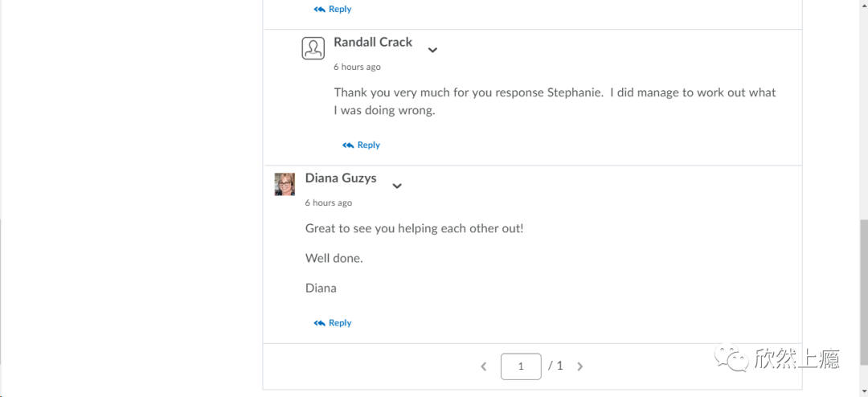Open Randall Crack's default profile avatar icon

point(313,48)
